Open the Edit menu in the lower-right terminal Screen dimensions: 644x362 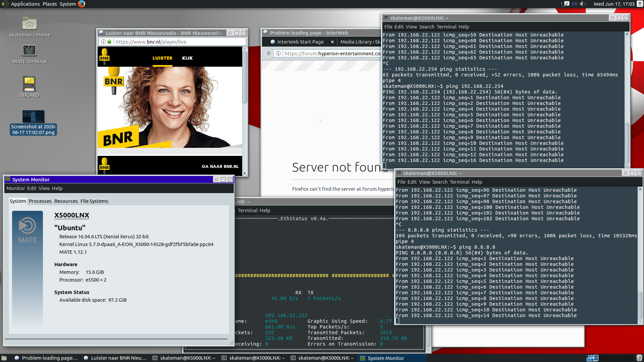tap(412, 182)
